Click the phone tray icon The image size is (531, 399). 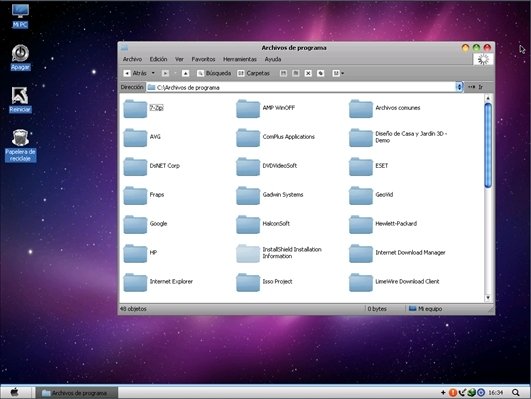coord(462,393)
